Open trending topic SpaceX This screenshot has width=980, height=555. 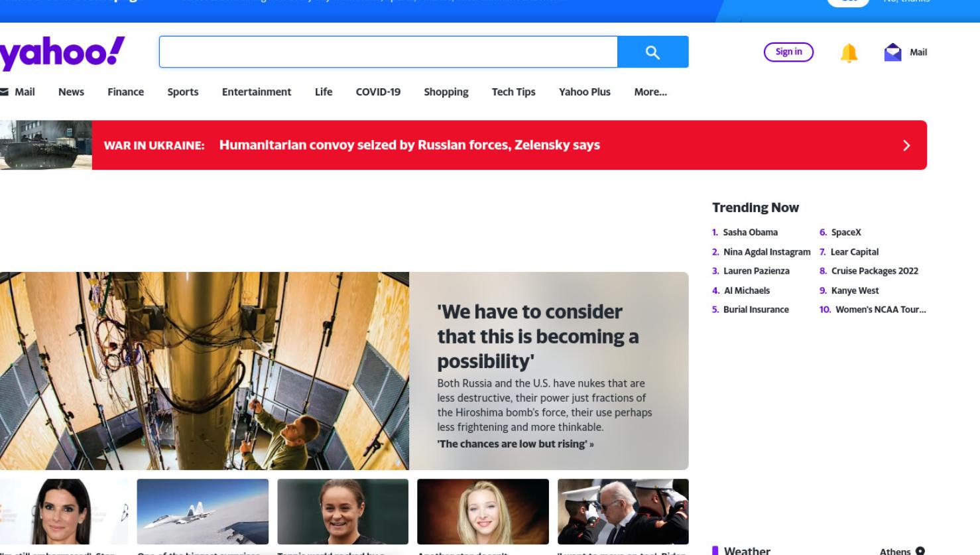[846, 232]
